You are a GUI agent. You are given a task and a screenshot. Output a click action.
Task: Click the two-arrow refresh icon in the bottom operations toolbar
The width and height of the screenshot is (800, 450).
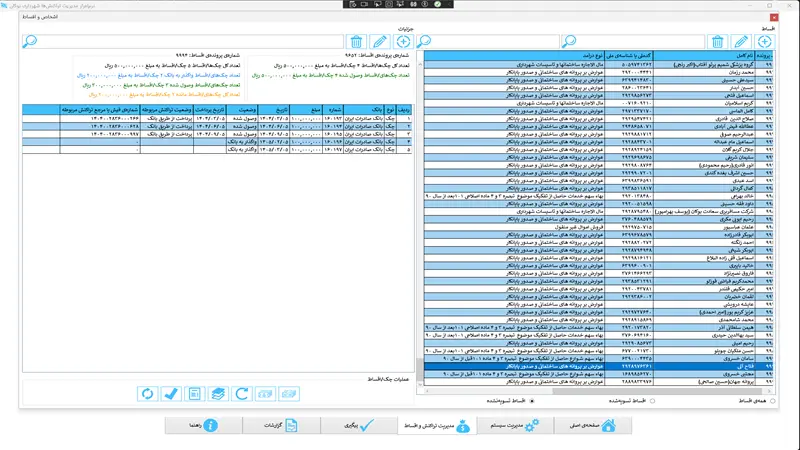(146, 394)
